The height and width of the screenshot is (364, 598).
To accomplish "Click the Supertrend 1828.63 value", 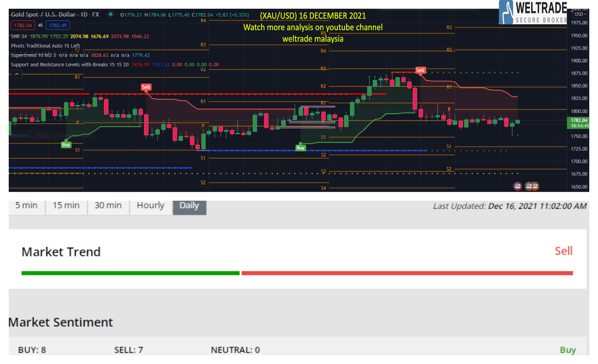I will 99,55.
